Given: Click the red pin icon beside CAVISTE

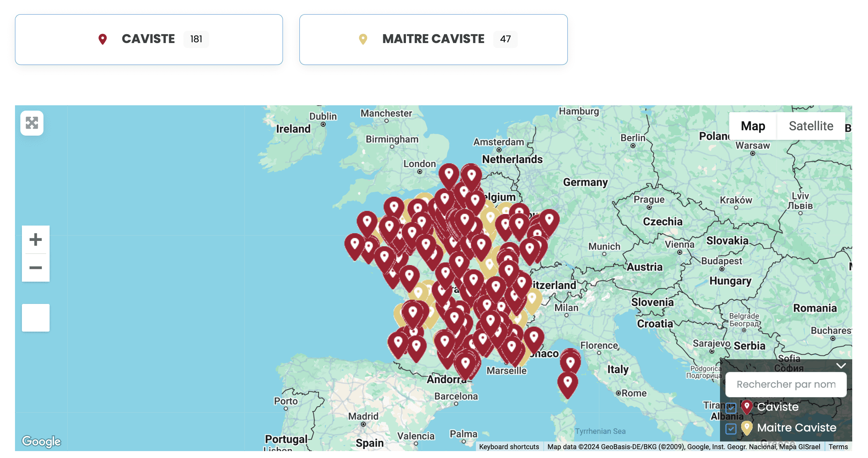Looking at the screenshot, I should [x=103, y=39].
